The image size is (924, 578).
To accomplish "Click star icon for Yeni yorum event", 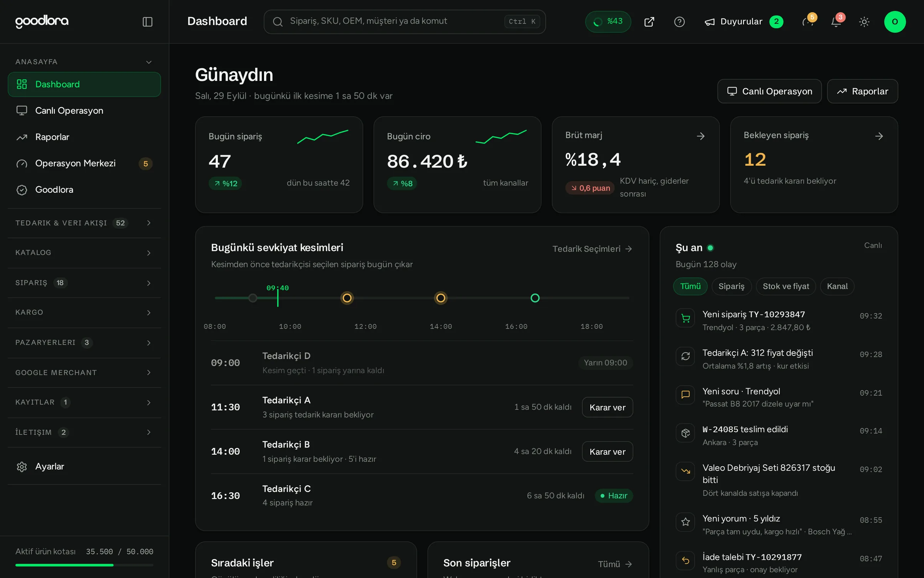I will 685,522.
